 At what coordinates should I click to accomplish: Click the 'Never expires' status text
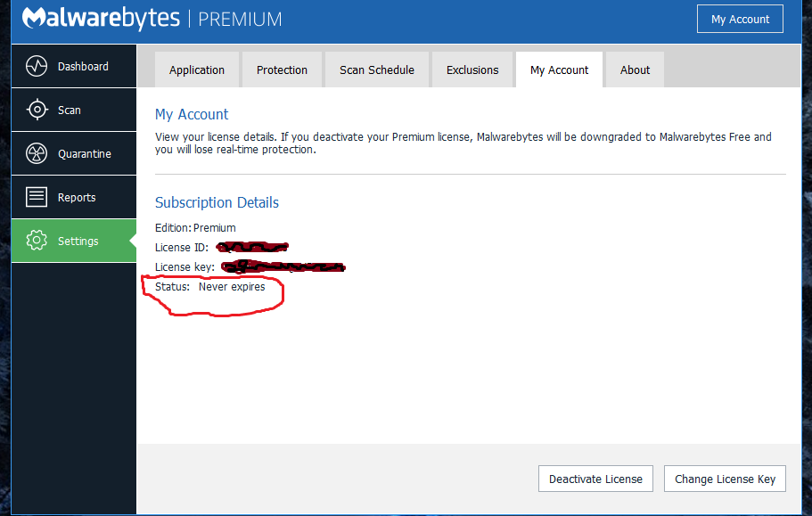click(x=232, y=287)
